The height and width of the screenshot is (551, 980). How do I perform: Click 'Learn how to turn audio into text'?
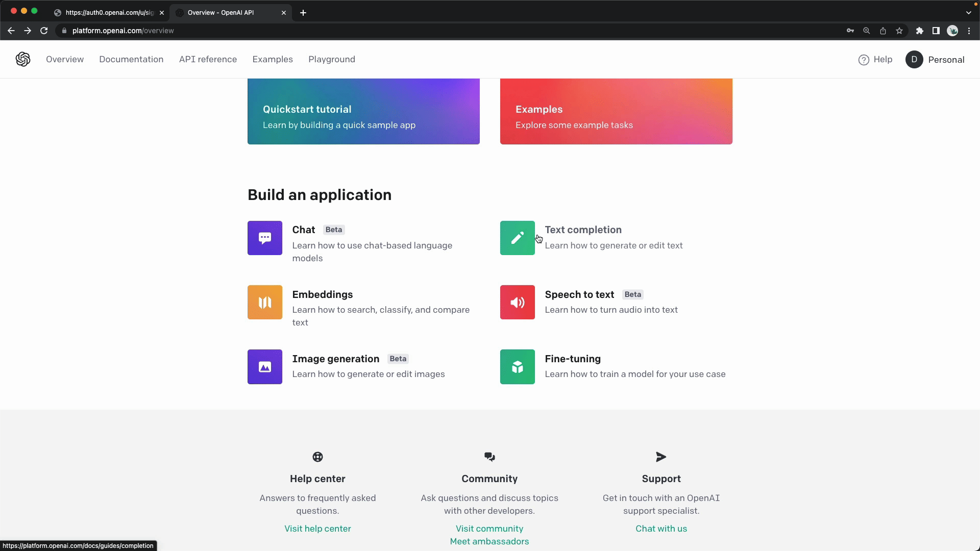click(611, 310)
